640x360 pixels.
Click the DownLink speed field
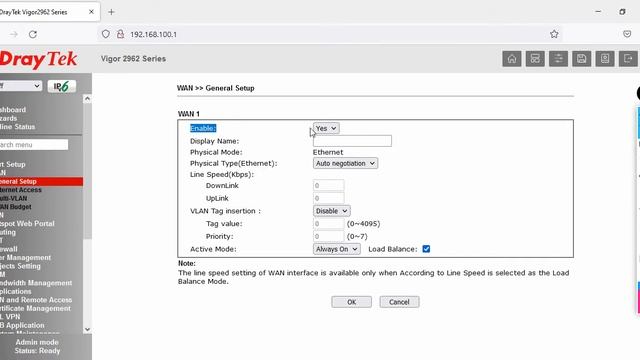coord(329,185)
